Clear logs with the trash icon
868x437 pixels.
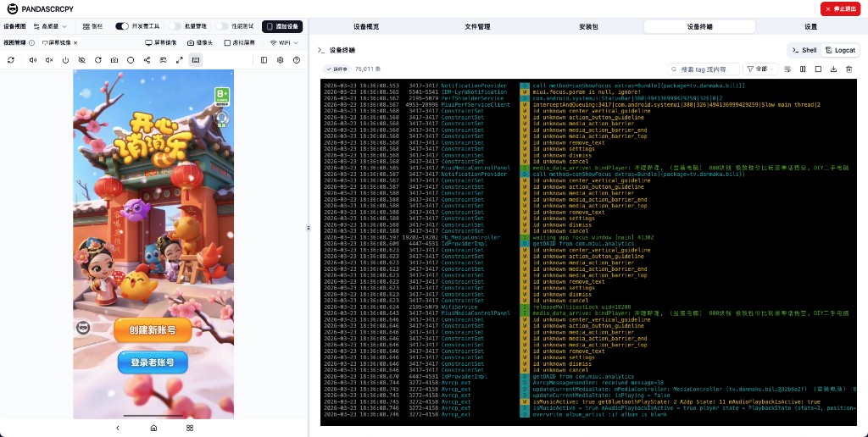click(x=849, y=69)
